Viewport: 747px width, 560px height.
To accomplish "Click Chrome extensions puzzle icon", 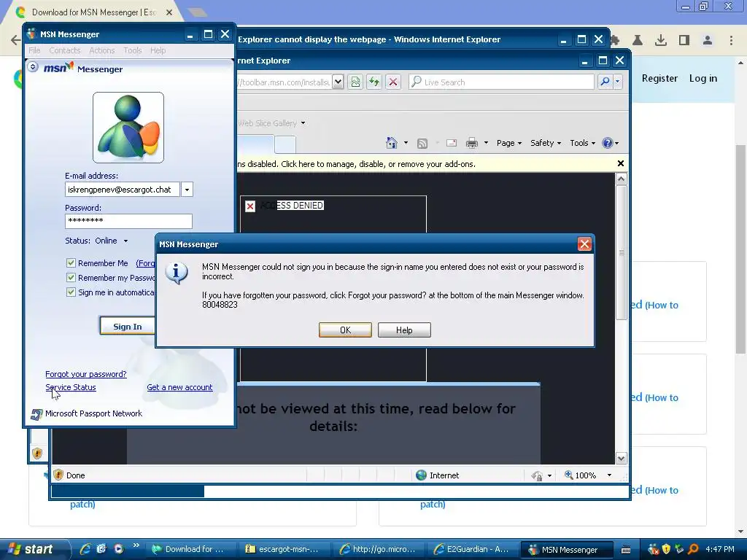I will click(615, 41).
